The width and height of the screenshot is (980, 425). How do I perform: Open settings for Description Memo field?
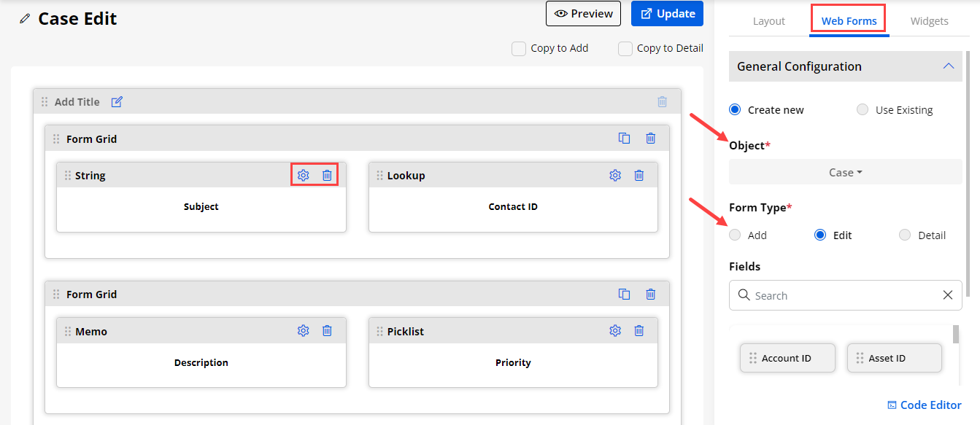pyautogui.click(x=304, y=331)
